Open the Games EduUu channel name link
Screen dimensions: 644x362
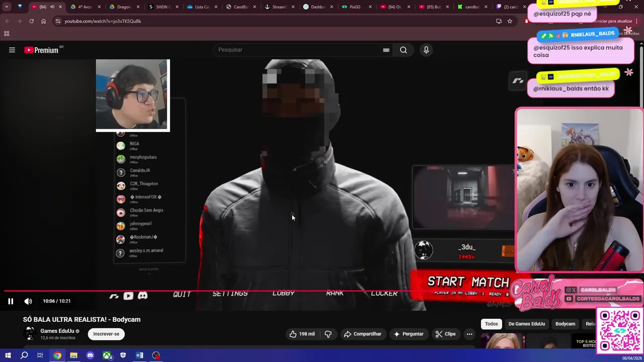(x=57, y=331)
